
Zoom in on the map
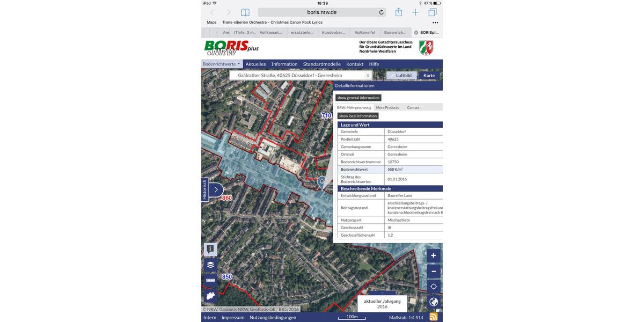(x=434, y=255)
